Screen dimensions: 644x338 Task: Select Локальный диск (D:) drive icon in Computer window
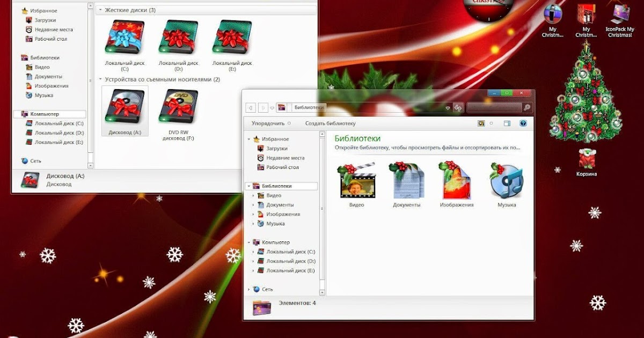(x=178, y=38)
